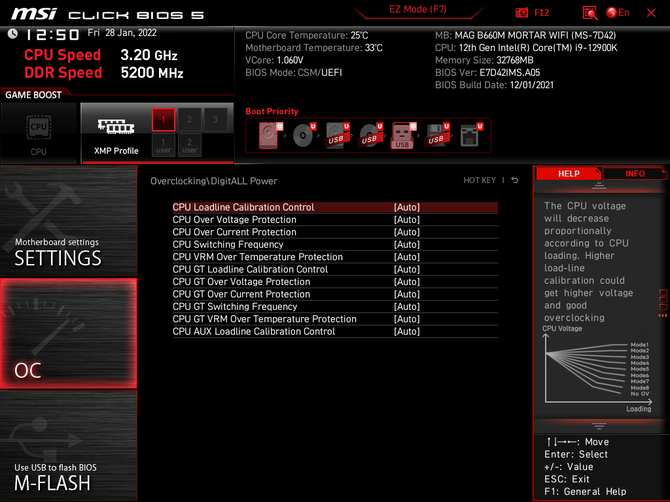Open the SETTINGS motherboard section
670x502 pixels.
pos(68,221)
